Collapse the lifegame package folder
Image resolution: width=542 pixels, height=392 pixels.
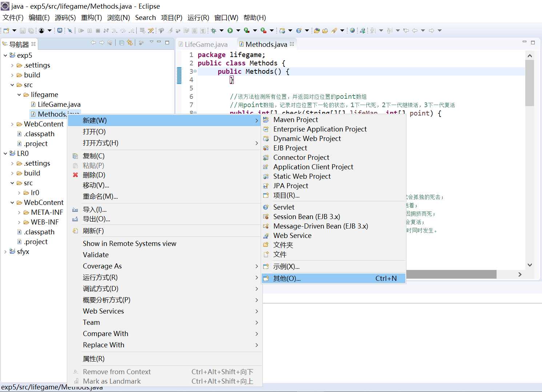(19, 95)
